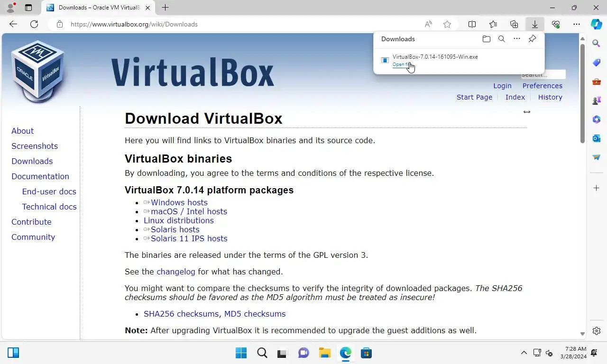Open more options in Downloads panel

[517, 39]
